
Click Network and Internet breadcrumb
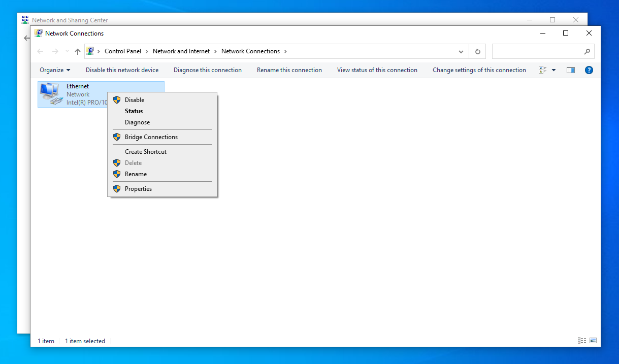tap(181, 51)
